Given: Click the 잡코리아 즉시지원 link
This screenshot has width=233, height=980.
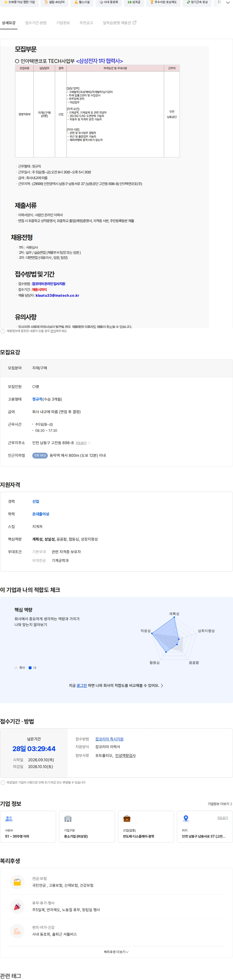Looking at the screenshot, I should (x=109, y=739).
